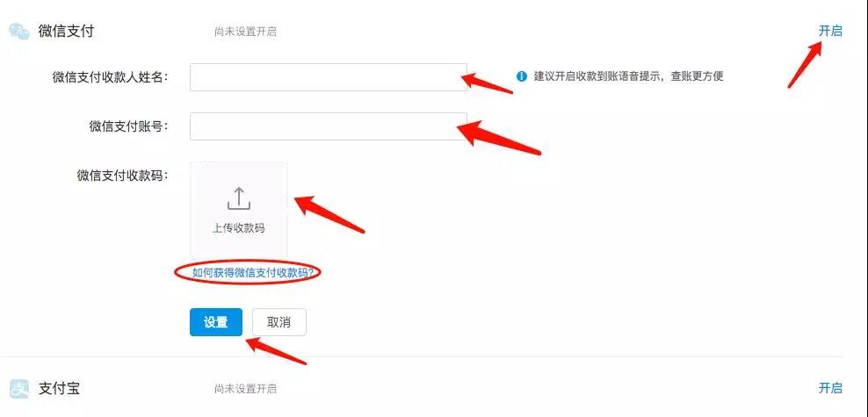Click the 上传收款码 caption text

[239, 228]
